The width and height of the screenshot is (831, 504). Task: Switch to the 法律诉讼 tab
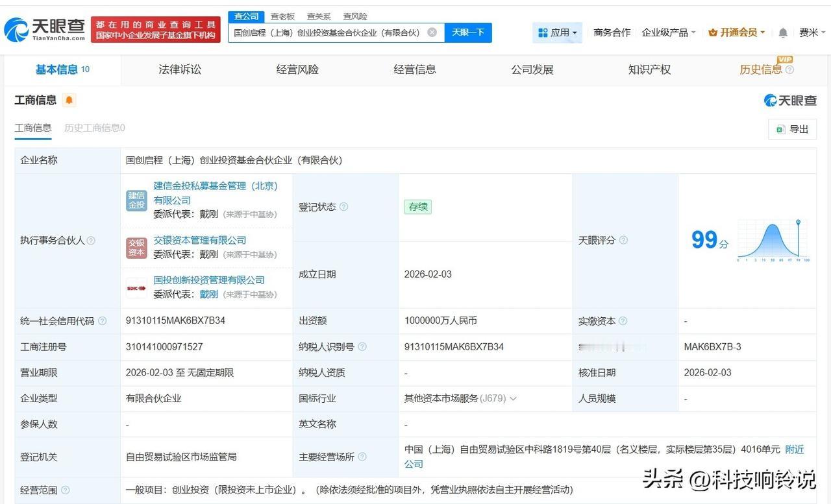click(x=180, y=69)
